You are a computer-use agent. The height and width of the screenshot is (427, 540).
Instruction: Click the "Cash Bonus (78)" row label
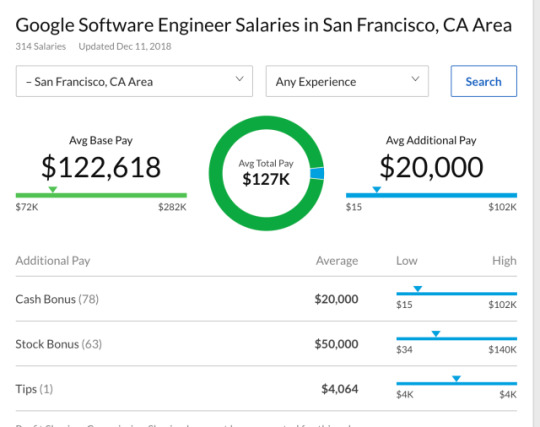(57, 299)
